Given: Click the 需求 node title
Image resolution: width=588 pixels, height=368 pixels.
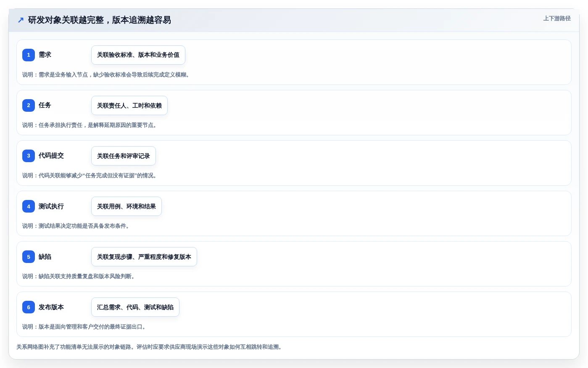Looking at the screenshot, I should point(45,55).
